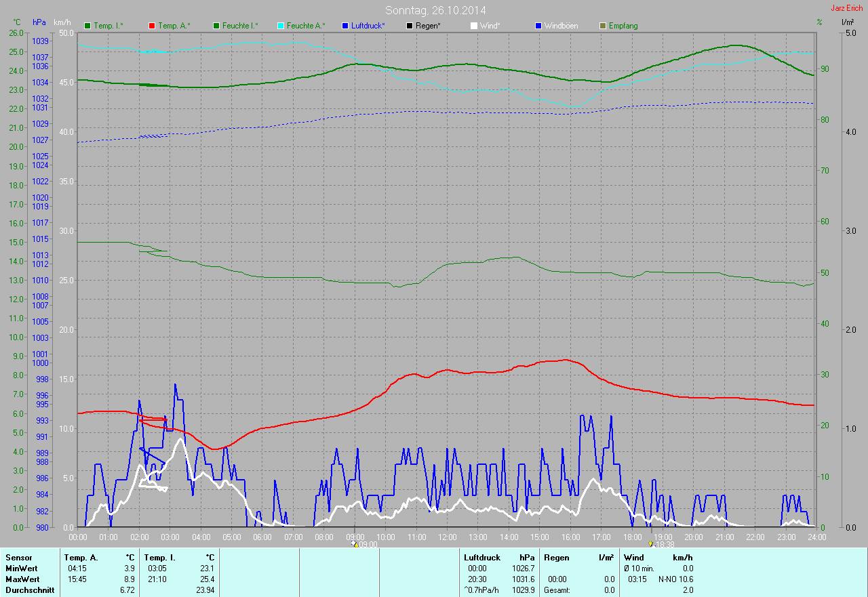Screen dimensions: 868x597
Task: Toggle the Luftdruck series legend label
Action: (368, 26)
